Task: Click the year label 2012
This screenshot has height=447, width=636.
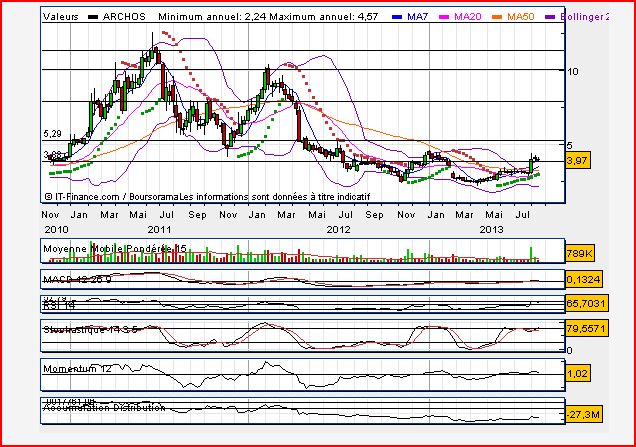Action: click(x=338, y=230)
